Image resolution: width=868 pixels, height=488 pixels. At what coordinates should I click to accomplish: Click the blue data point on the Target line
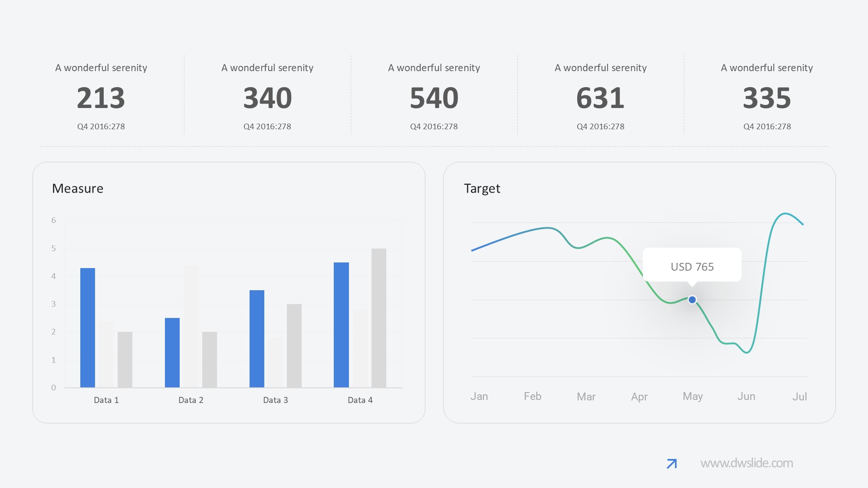[692, 300]
